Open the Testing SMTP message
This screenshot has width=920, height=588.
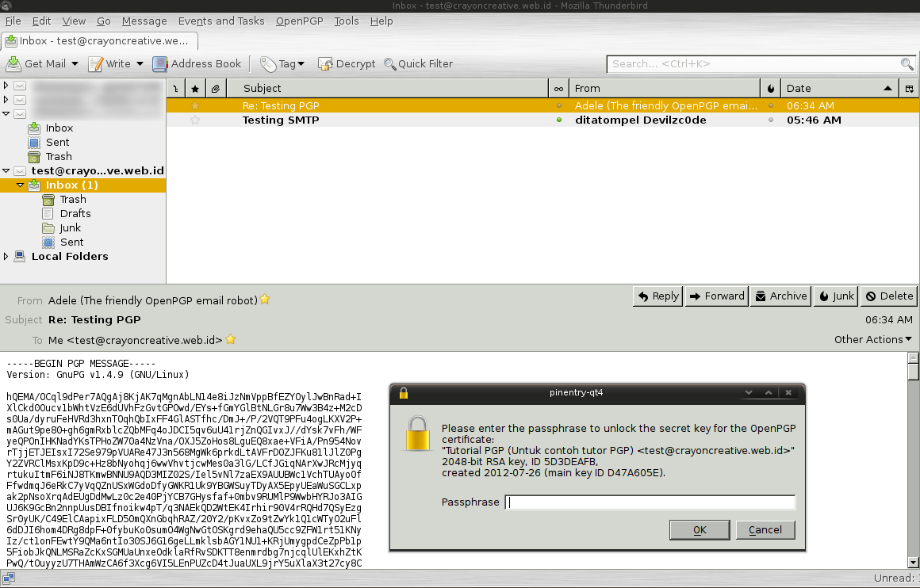[542, 120]
